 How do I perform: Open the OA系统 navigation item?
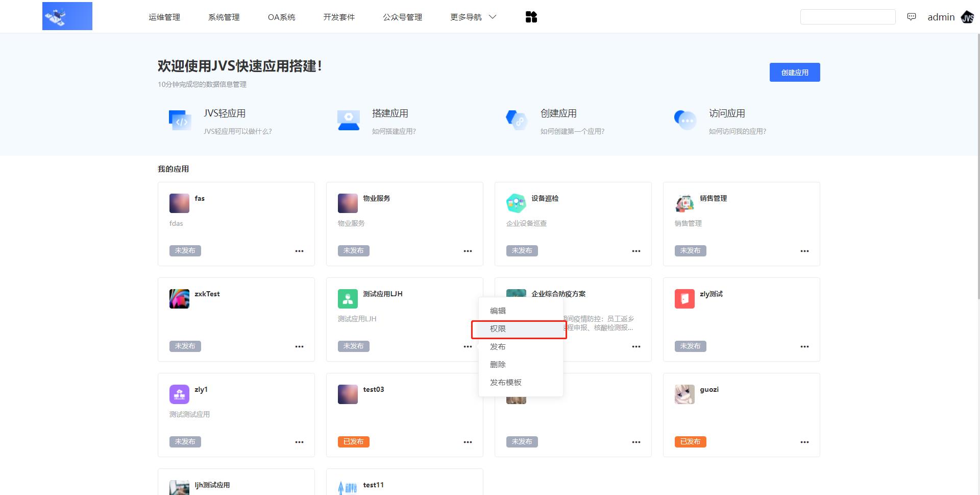[x=282, y=17]
